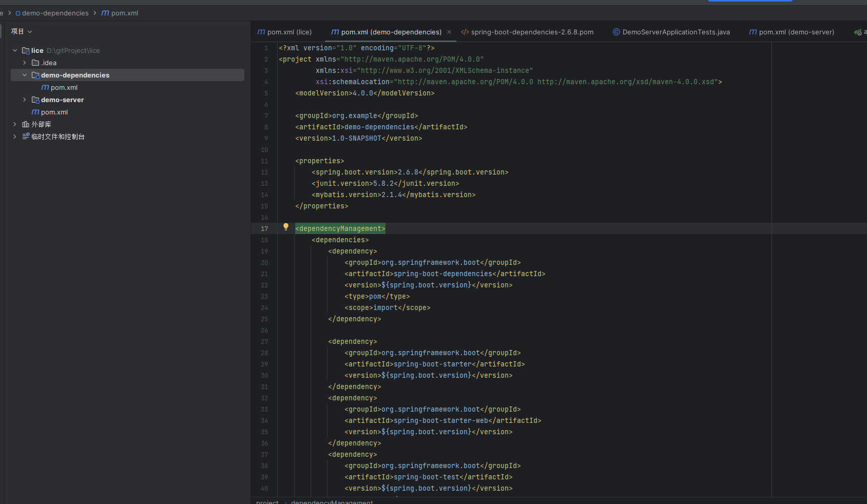Click demo-dependencies in the navigation breadcrumb

pyautogui.click(x=55, y=13)
